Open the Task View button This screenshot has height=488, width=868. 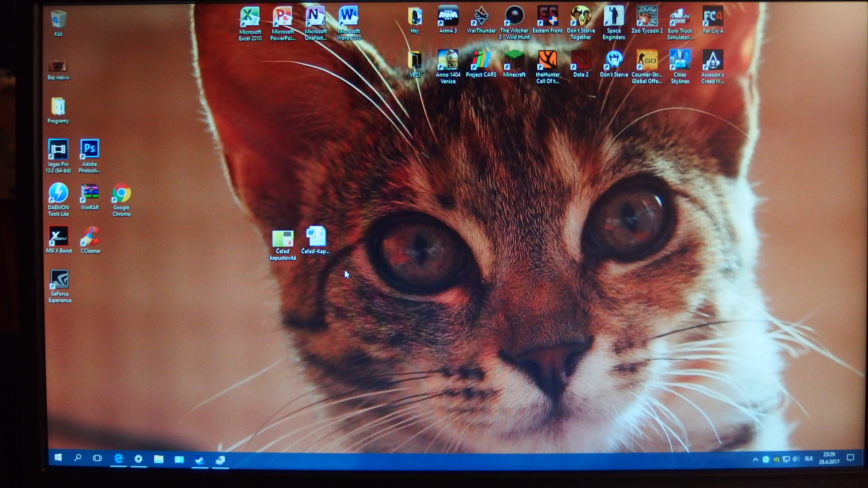tap(97, 458)
